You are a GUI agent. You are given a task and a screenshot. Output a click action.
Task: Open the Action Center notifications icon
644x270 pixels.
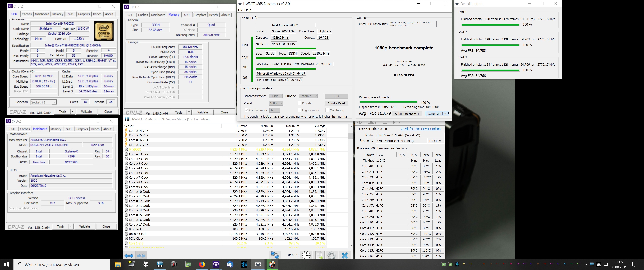(634, 265)
